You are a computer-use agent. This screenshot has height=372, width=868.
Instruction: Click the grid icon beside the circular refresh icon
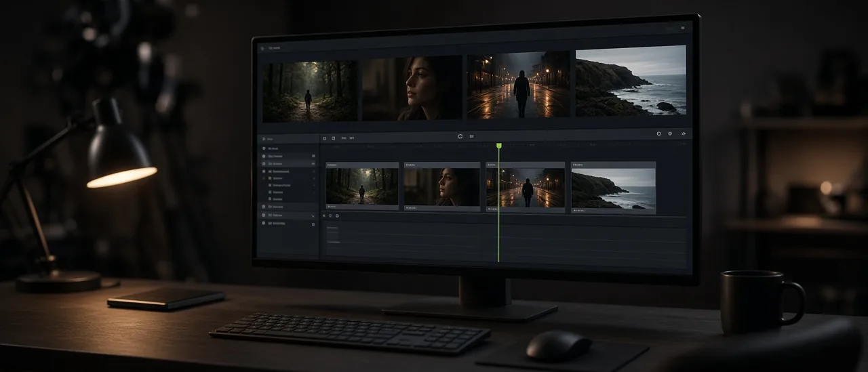point(471,136)
